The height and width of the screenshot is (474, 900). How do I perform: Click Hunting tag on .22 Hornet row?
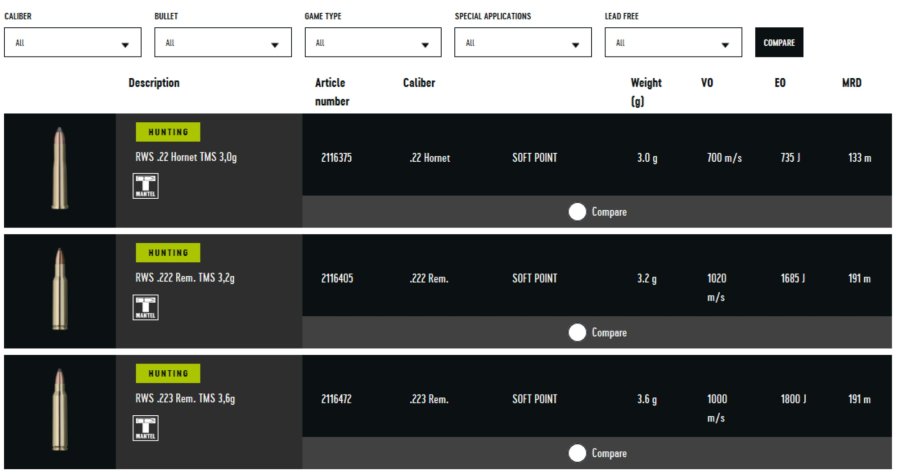tap(168, 132)
